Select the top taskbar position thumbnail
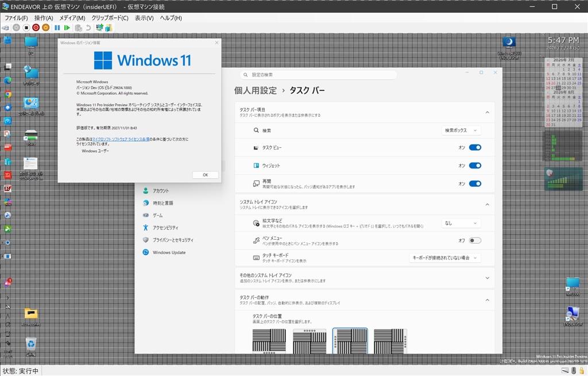This screenshot has height=376, width=588. [x=310, y=341]
